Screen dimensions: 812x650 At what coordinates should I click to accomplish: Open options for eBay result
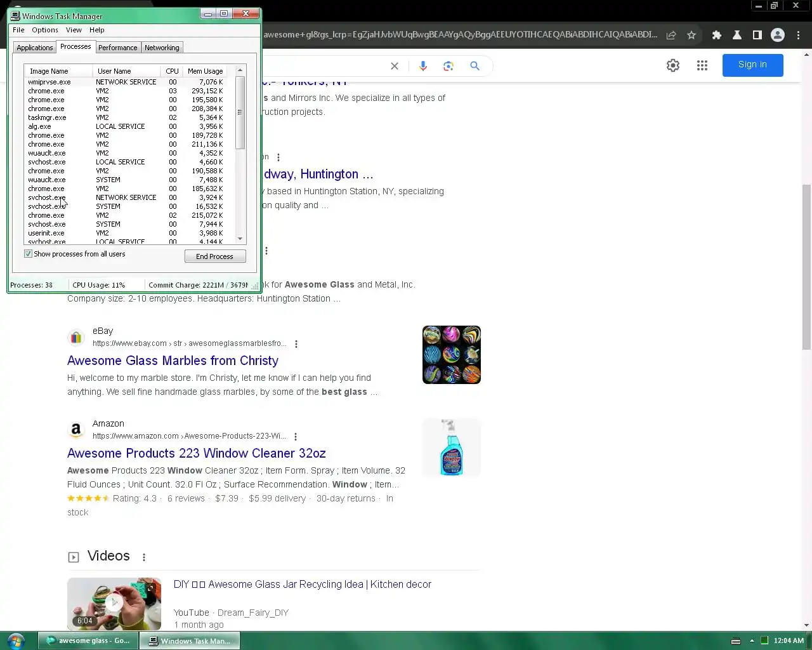coord(296,344)
